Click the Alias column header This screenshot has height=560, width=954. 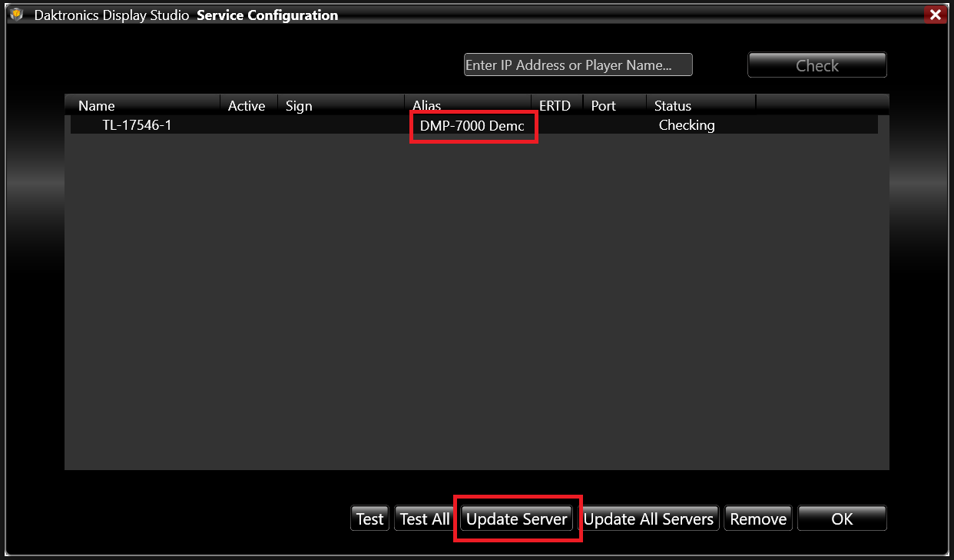tap(427, 105)
